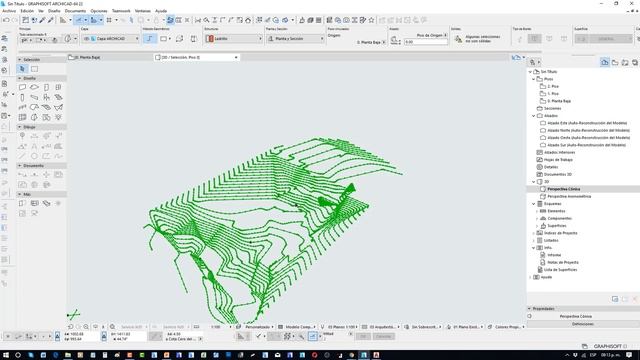
Task: Collapse the Esquemas node in Navigator
Action: 533,204
